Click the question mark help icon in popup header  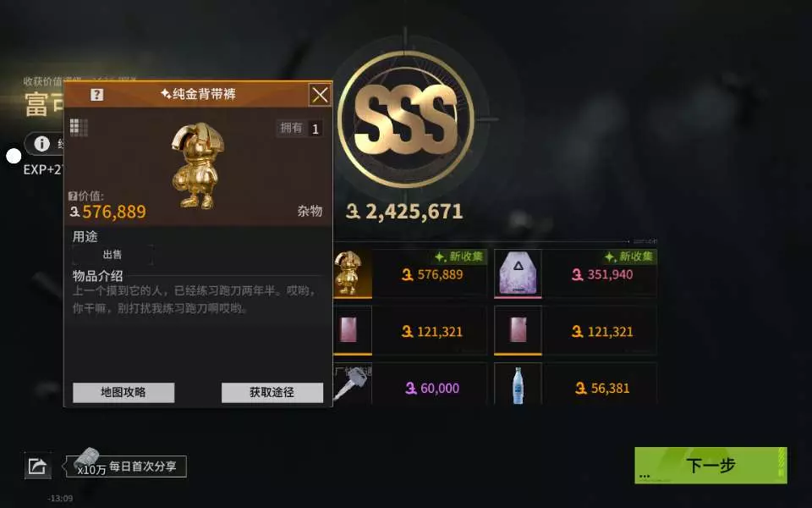[x=96, y=94]
